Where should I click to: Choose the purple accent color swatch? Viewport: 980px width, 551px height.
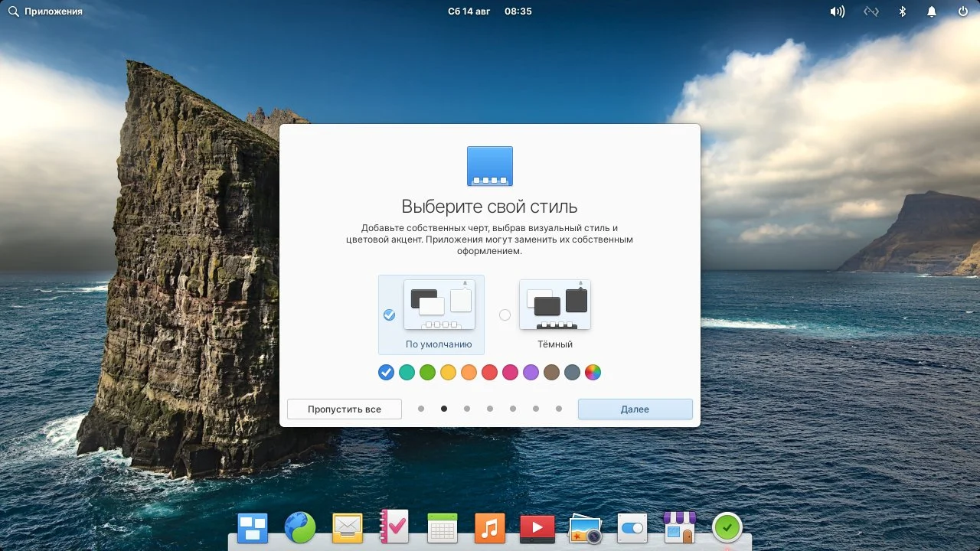point(531,373)
